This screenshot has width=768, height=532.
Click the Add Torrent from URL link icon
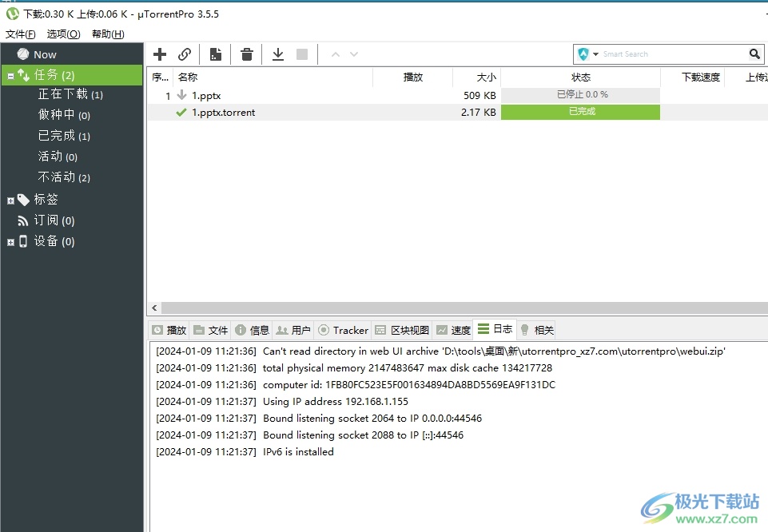(x=185, y=54)
